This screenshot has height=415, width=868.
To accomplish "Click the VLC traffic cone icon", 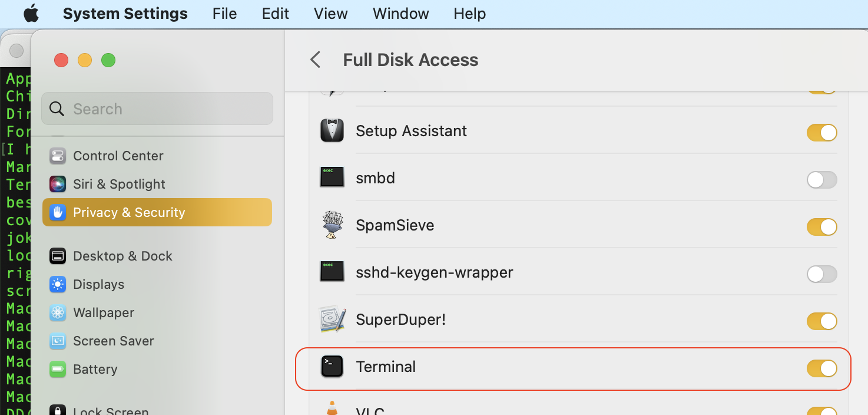I will (332, 410).
